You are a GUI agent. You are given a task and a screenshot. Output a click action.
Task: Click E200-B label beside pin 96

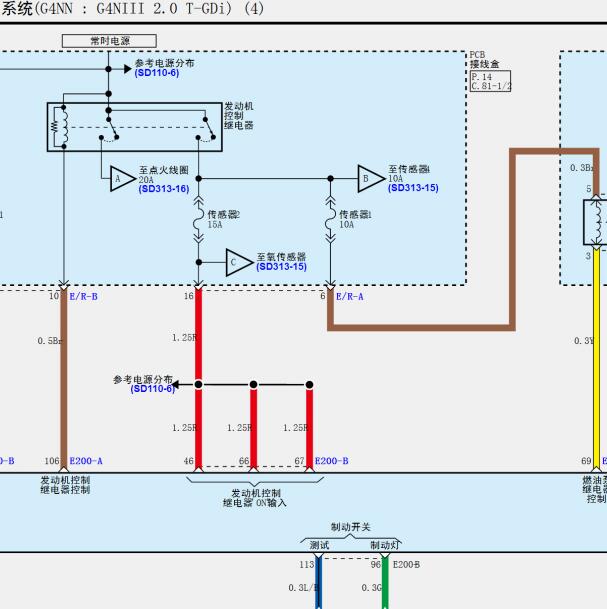(406, 564)
